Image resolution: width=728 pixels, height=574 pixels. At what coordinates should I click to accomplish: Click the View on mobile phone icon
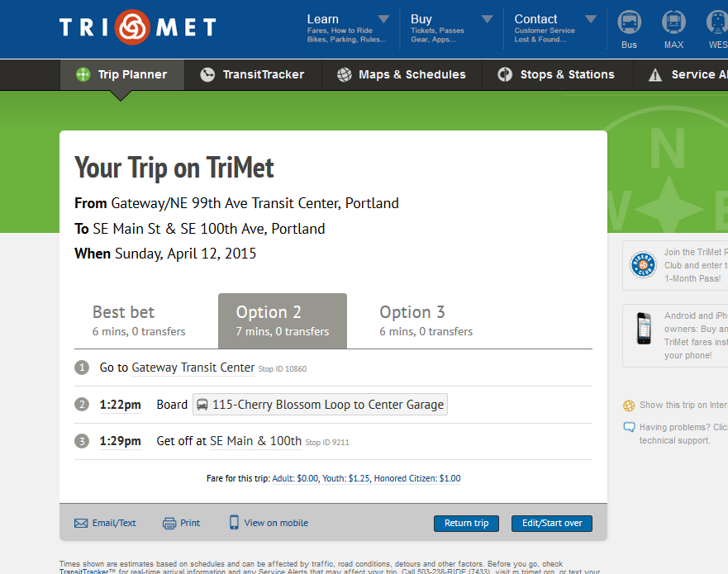[234, 523]
